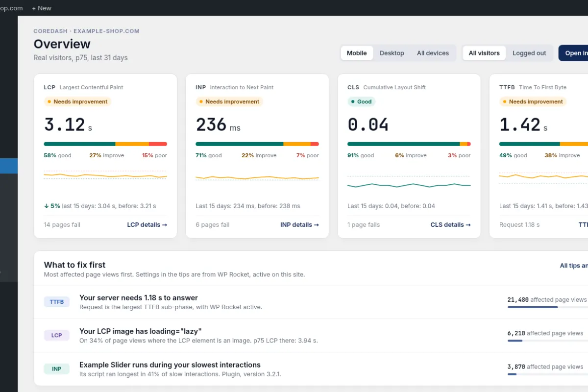Open LCP details link
This screenshot has height=392, width=588.
(x=147, y=224)
